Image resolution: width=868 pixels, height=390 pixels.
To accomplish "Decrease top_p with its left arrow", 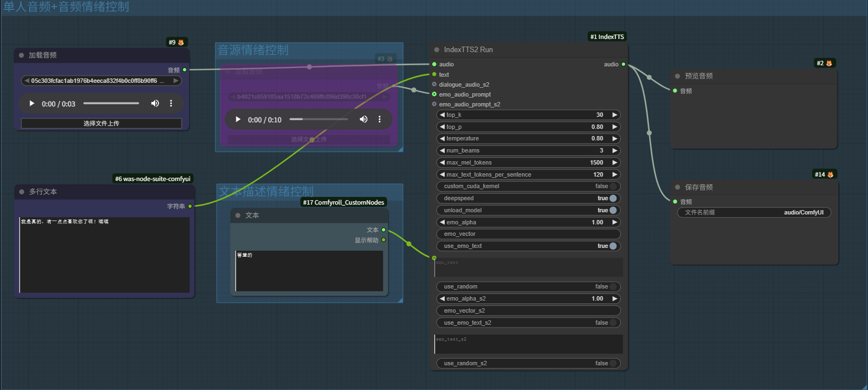I will pyautogui.click(x=442, y=127).
